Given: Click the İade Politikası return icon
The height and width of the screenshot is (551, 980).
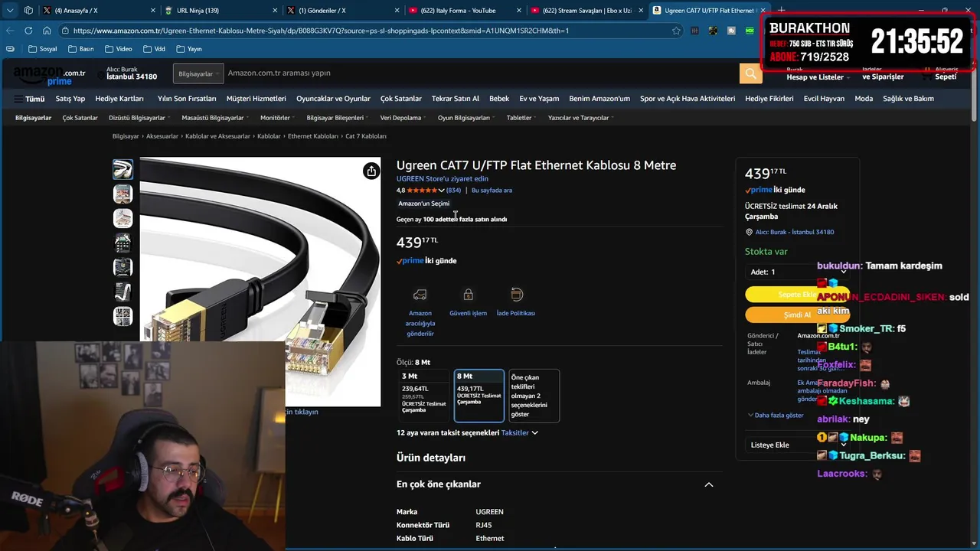Looking at the screenshot, I should click(x=516, y=295).
